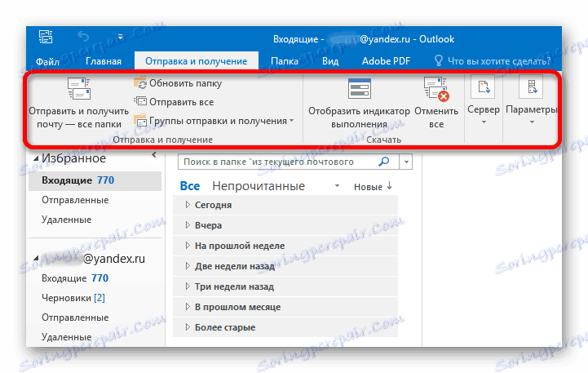This screenshot has width=588, height=373.
Task: Open the Параметры dropdown button
Action: click(531, 101)
